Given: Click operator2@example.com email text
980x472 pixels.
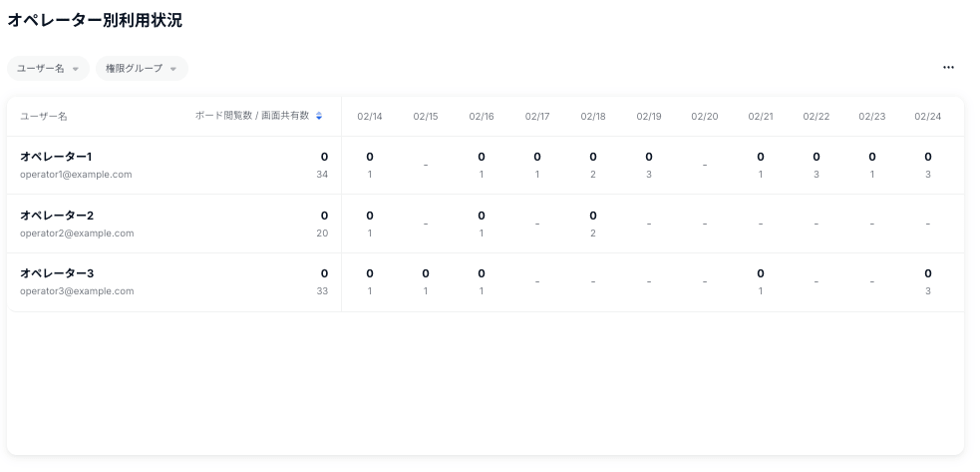Looking at the screenshot, I should pos(77,234).
